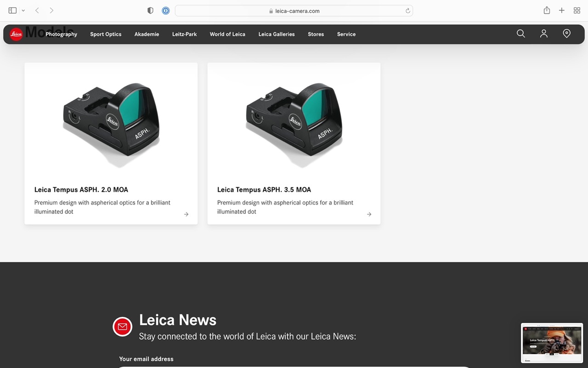Open the site search magnifier icon

(521, 34)
